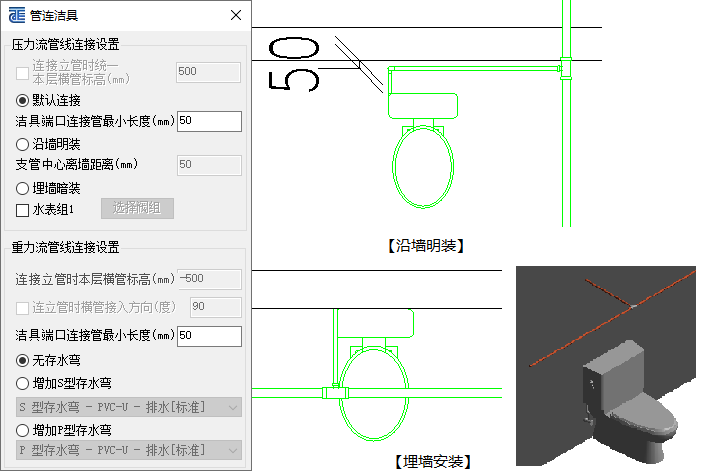Tick the 水表组1 checkbox
The height and width of the screenshot is (471, 707).
click(22, 210)
